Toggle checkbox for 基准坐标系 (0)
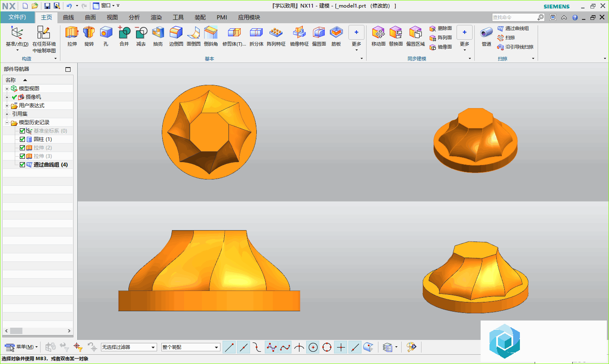The image size is (609, 364). 22,131
